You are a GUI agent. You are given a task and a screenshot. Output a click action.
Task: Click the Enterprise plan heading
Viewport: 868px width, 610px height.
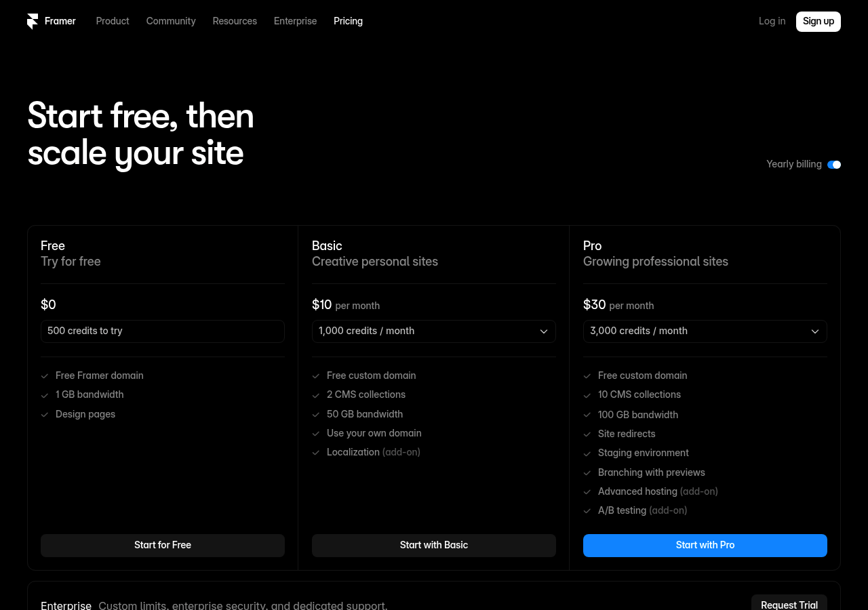pyautogui.click(x=66, y=605)
